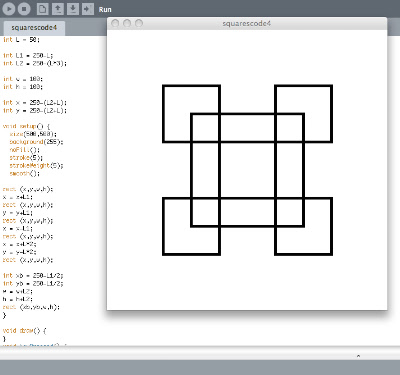Expand the console with the small caret
Screen dimensions: 400x375
click(x=358, y=356)
